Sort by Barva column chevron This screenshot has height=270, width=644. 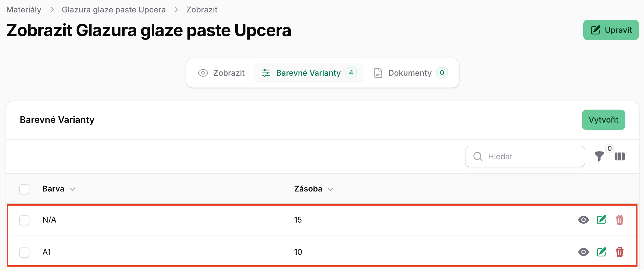click(x=72, y=189)
